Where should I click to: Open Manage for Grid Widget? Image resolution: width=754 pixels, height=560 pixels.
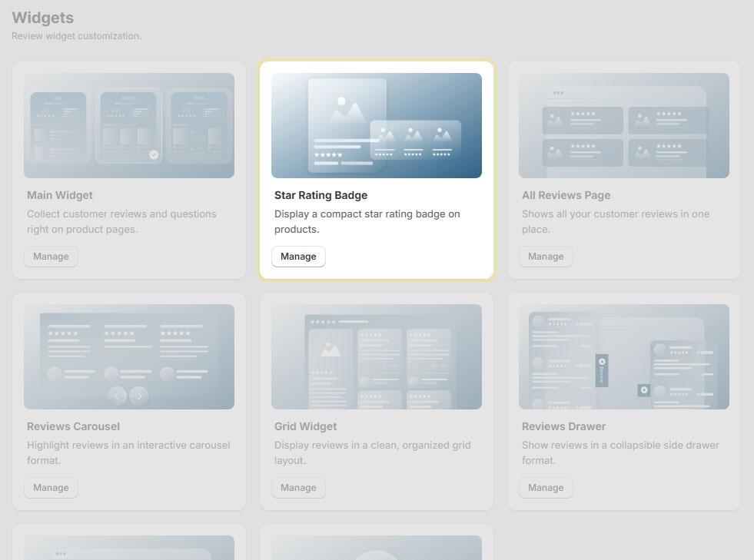point(298,488)
